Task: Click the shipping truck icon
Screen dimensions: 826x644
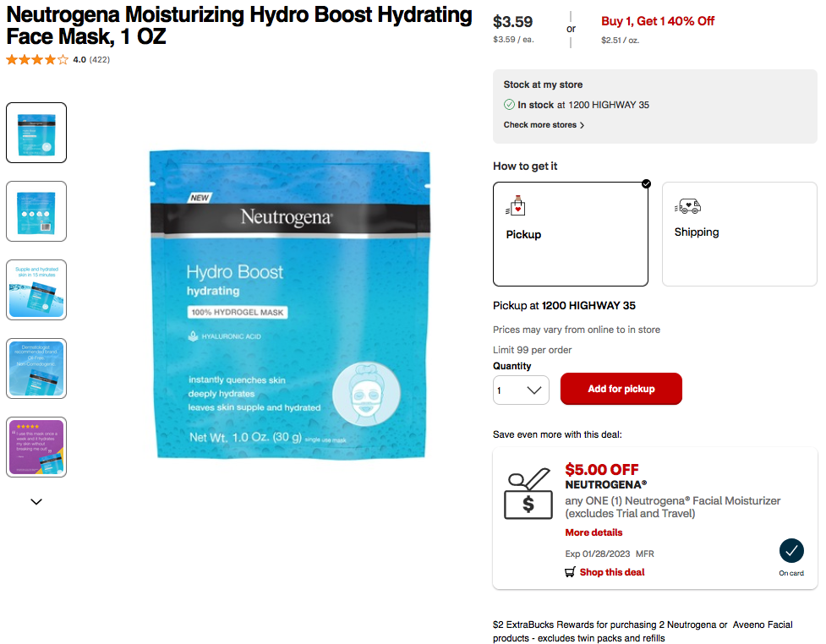Action: 687,206
